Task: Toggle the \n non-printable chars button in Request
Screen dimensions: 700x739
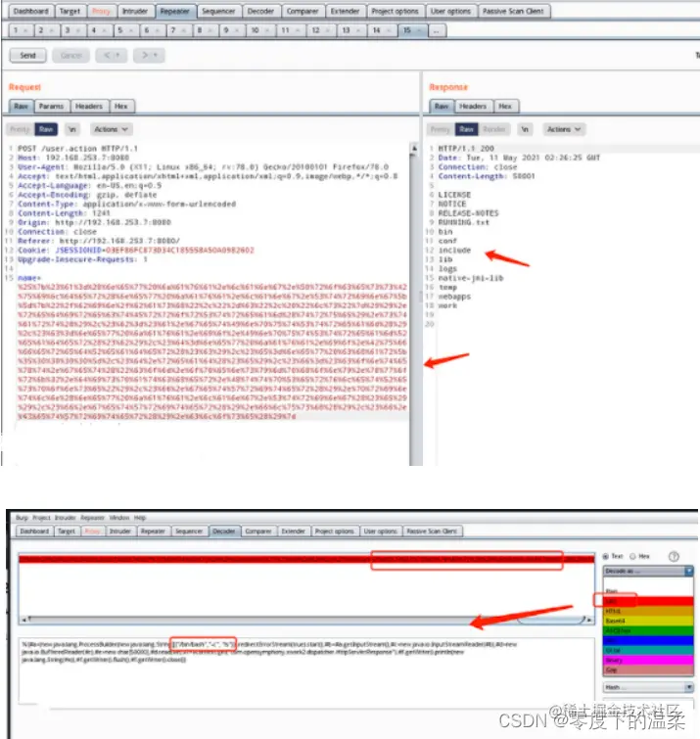Action: tap(72, 129)
